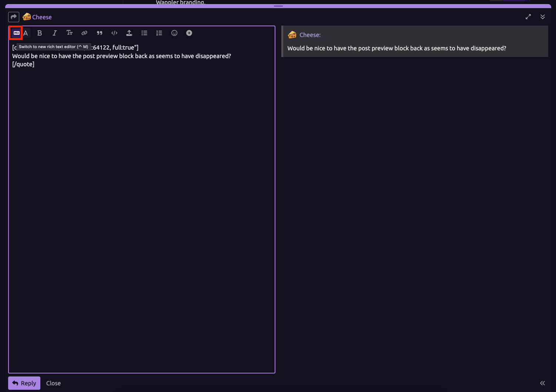Click the reply-type arrow button beside Cheese

pos(14,17)
